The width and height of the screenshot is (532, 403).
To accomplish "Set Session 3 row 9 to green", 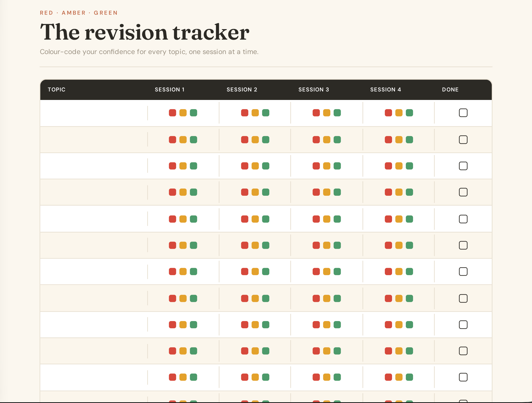I will pyautogui.click(x=337, y=325).
